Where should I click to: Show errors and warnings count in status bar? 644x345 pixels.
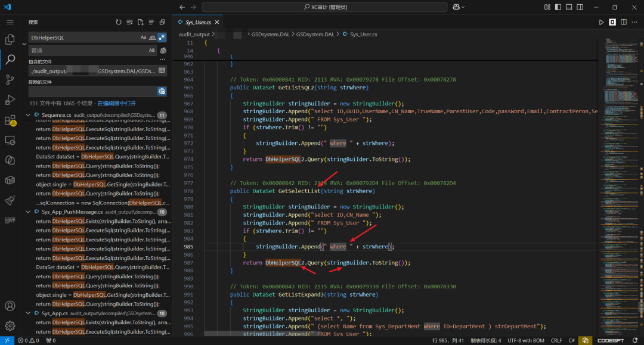click(x=29, y=340)
